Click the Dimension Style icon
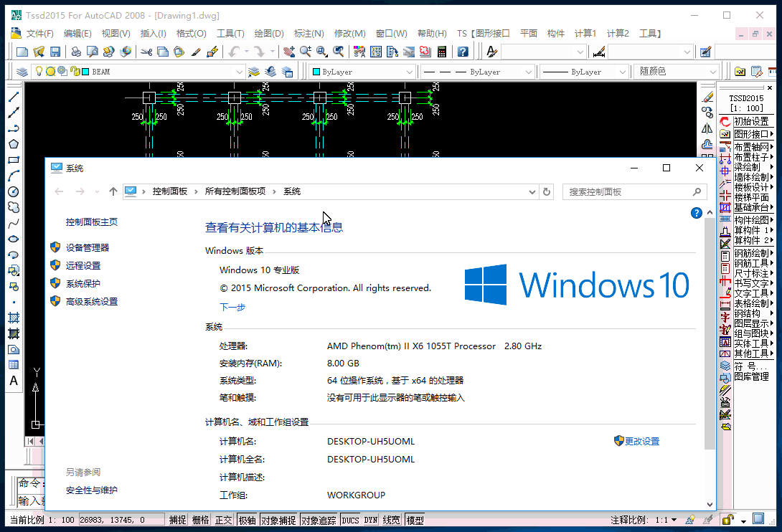 coord(599,52)
